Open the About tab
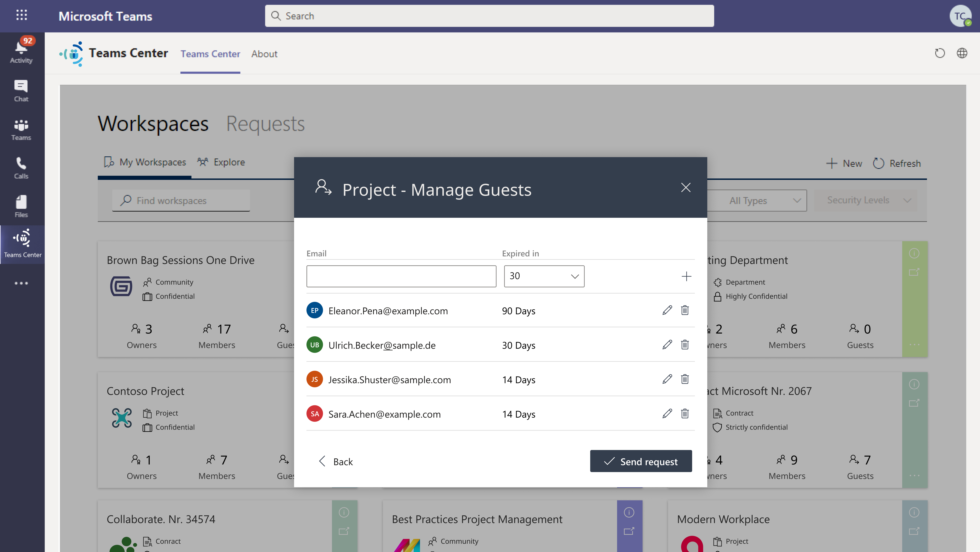Image resolution: width=980 pixels, height=552 pixels. click(x=264, y=54)
